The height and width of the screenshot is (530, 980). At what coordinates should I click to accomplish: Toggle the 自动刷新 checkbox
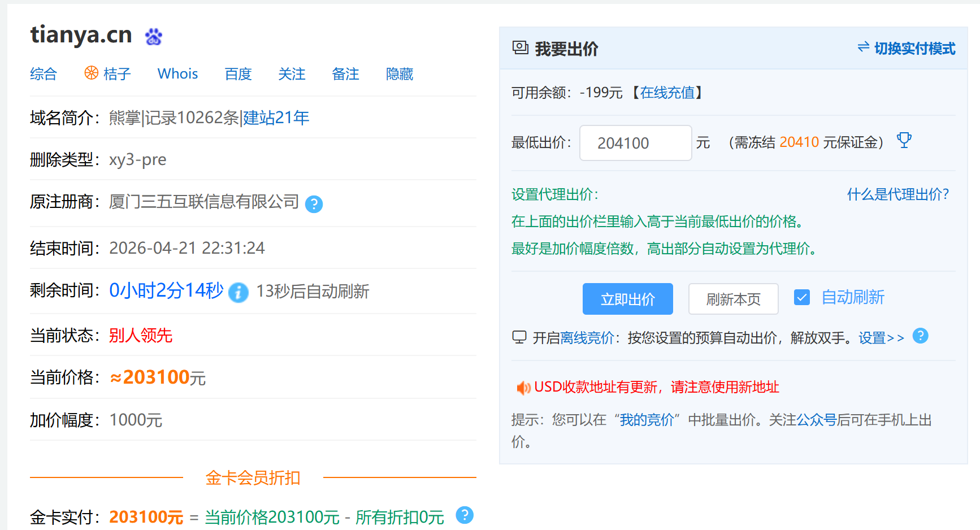point(802,297)
